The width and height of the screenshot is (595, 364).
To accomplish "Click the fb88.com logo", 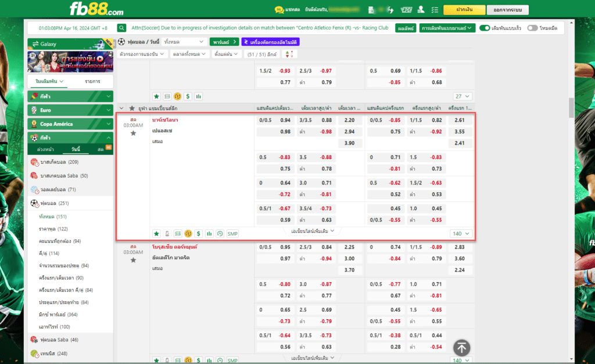I will 97,9.
